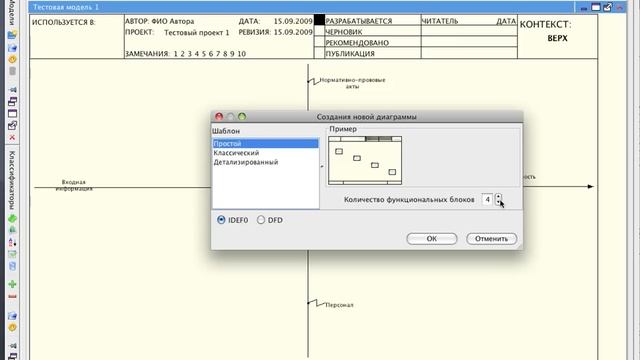Click number 1 in ЗАМЕЧАНИЯ row
Screen dimensions: 640x360
coord(176,53)
